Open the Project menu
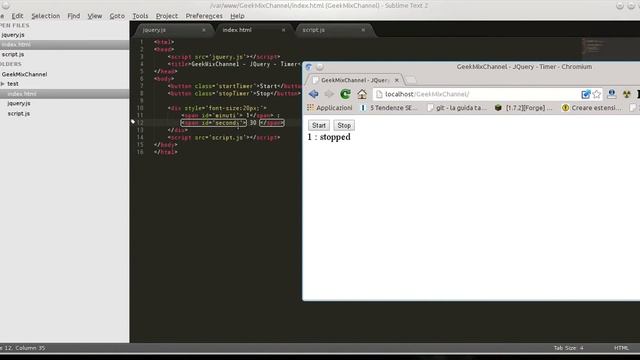This screenshot has height=360, width=640. [x=167, y=16]
